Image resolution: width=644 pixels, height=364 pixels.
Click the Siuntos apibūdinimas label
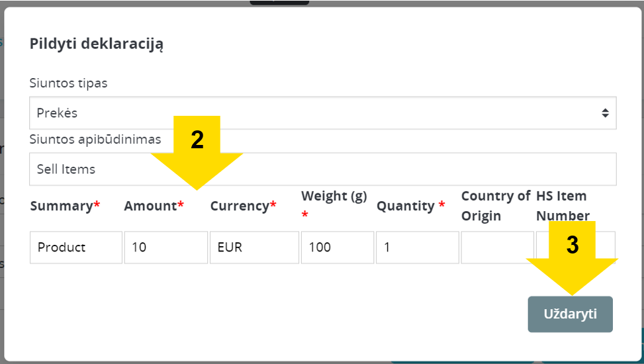point(95,139)
